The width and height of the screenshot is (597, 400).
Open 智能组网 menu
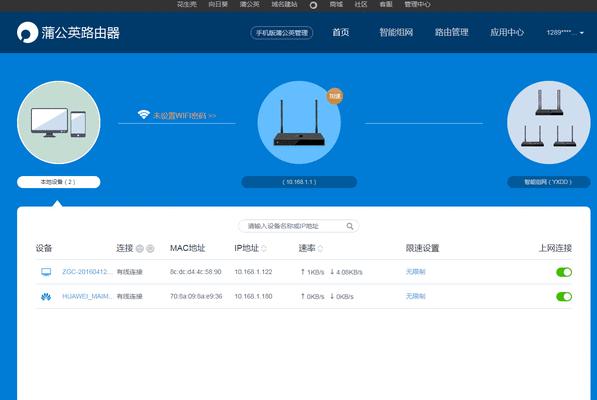tap(396, 32)
